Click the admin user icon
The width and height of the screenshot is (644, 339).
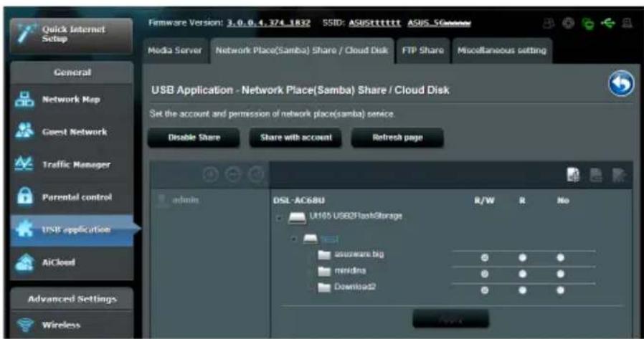pyautogui.click(x=162, y=200)
